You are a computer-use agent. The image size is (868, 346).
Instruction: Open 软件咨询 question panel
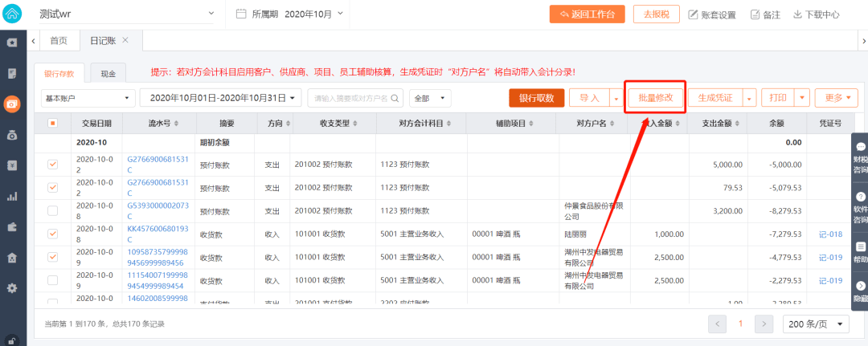coord(860,208)
